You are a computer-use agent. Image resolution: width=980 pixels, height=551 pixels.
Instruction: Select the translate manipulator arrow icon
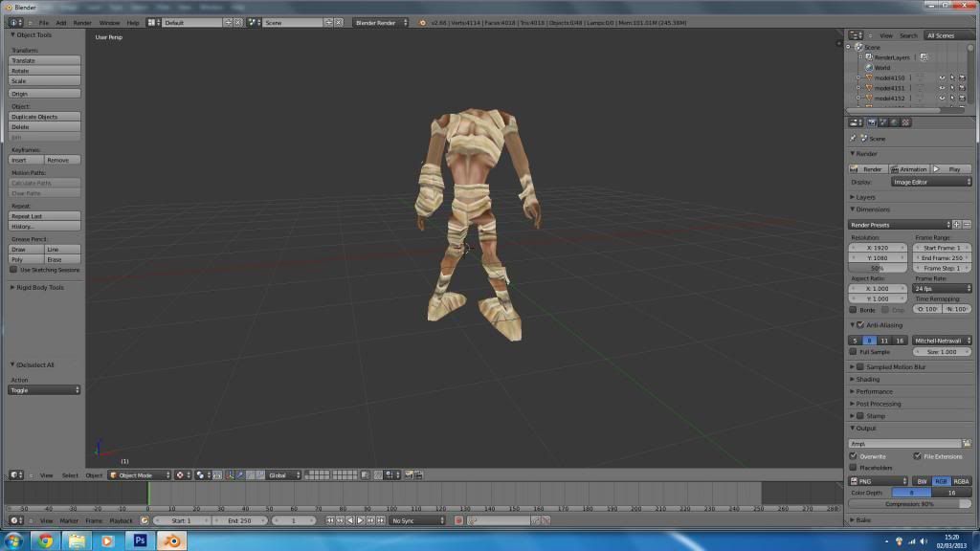coord(240,475)
